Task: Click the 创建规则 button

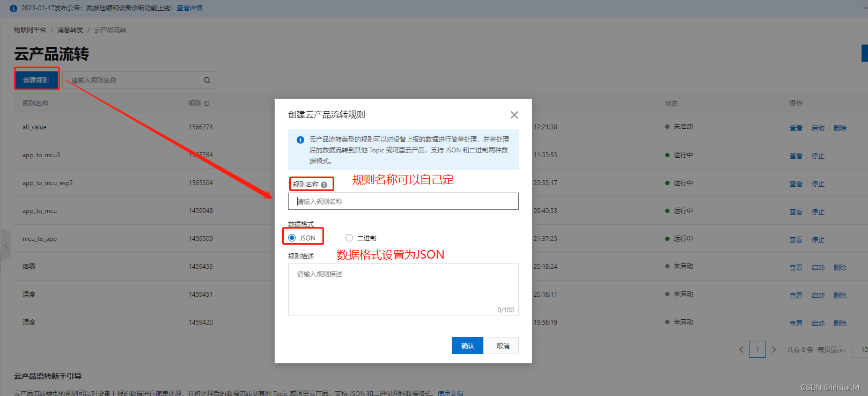Action: click(x=36, y=80)
